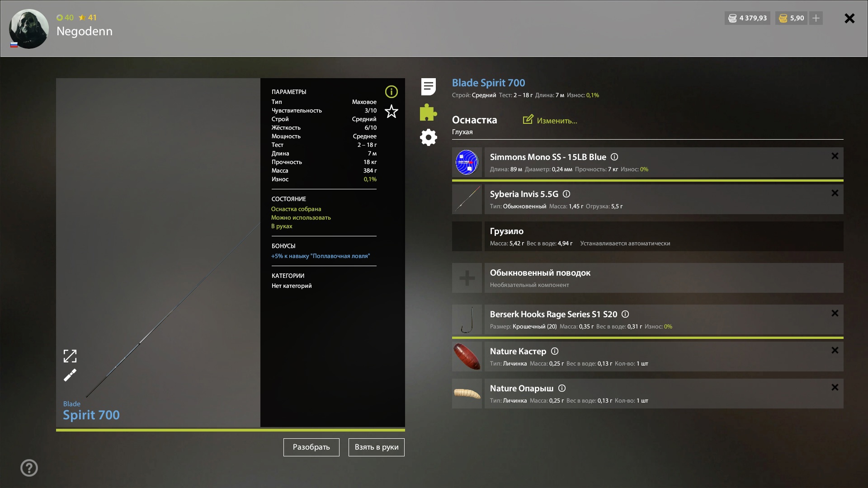
Task: Click the Глухая rig type label
Action: click(x=462, y=132)
